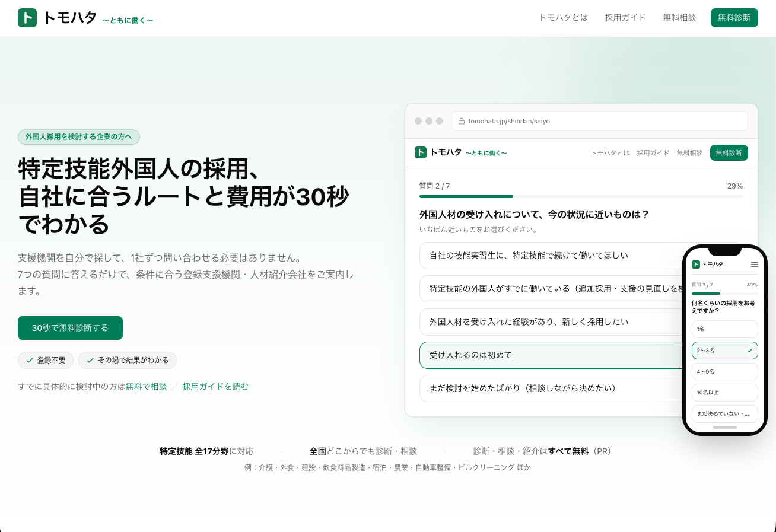Follow the 無料で相談 link
The height and width of the screenshot is (532, 776).
point(146,387)
